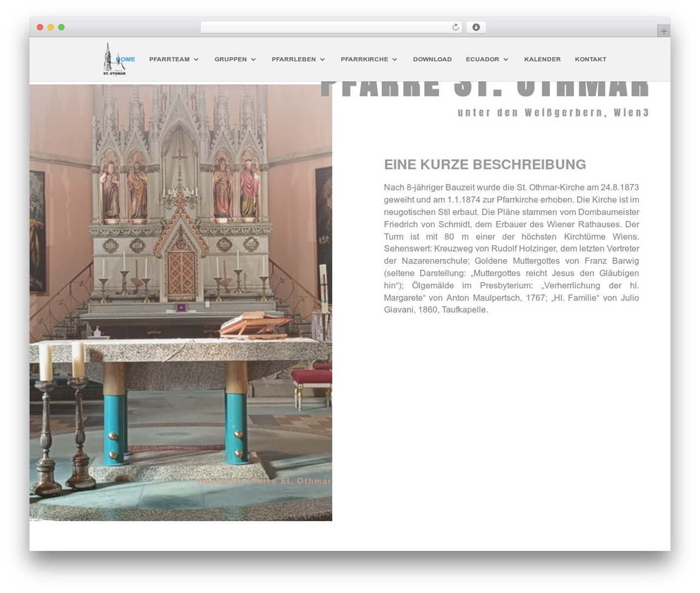
Task: Go to the Home menu item
Action: (126, 59)
